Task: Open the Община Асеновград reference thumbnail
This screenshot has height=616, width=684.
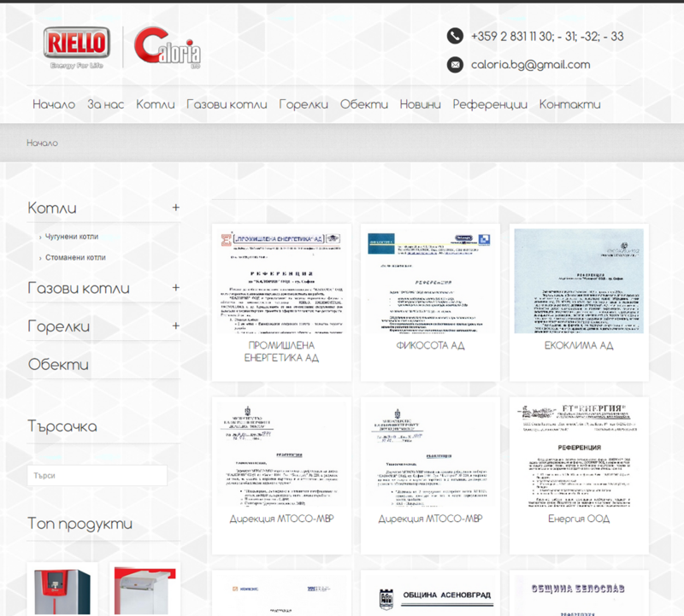Action: (430, 595)
